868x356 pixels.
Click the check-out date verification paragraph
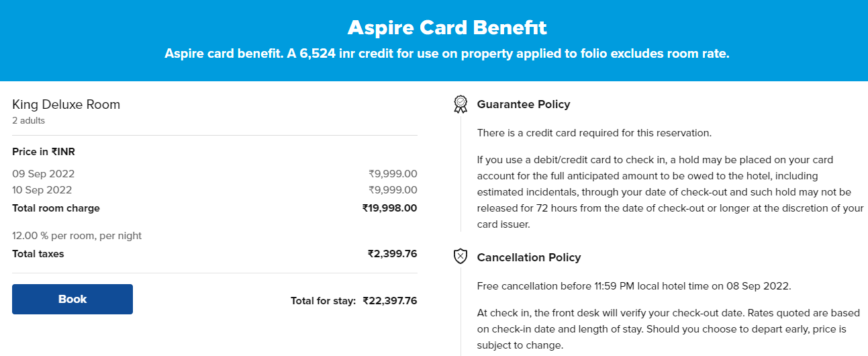tap(663, 329)
